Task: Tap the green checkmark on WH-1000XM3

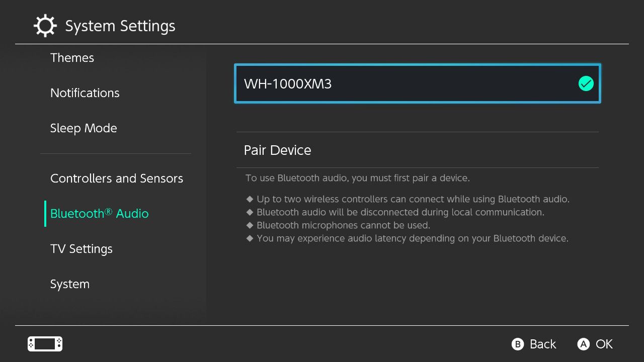Action: point(586,83)
